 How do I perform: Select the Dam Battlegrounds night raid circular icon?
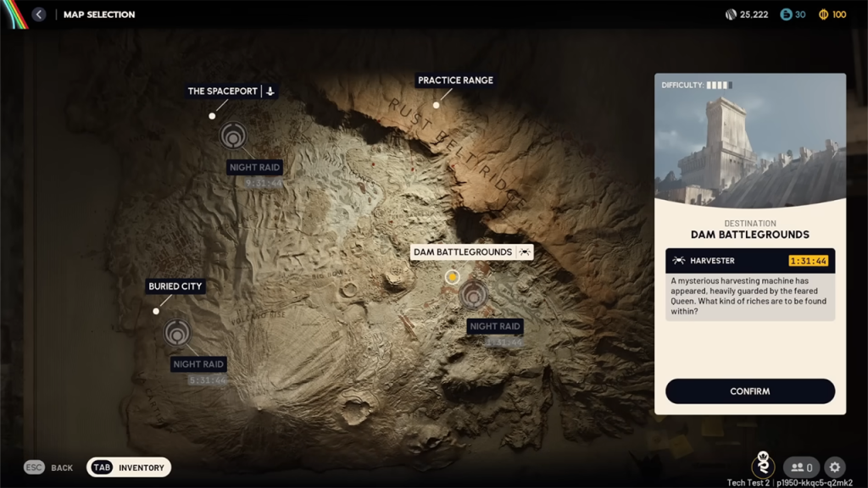(x=473, y=295)
